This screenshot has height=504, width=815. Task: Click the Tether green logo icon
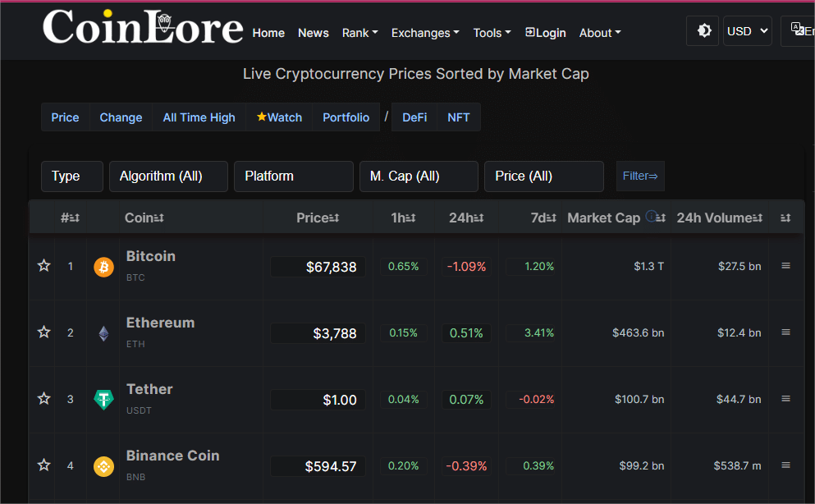click(104, 400)
